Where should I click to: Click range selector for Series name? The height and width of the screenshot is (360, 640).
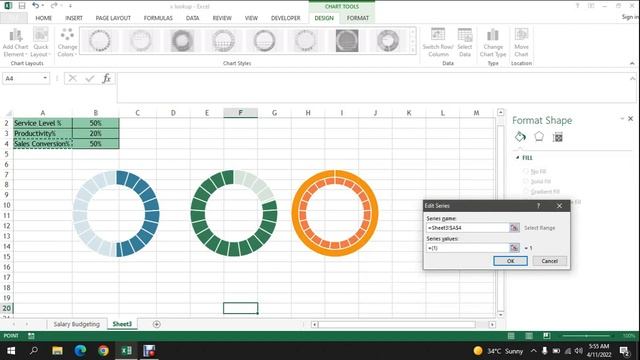click(514, 228)
